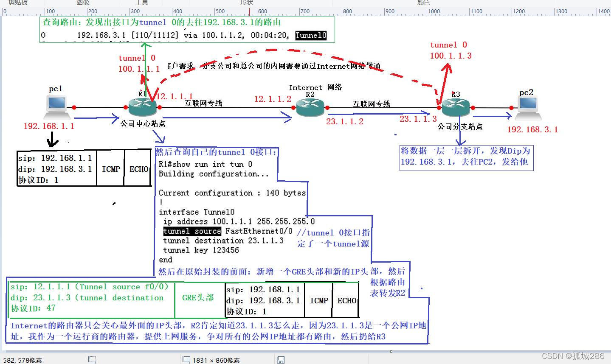Click the R2 Internet router icon
The height and width of the screenshot is (364, 611).
coord(310,108)
